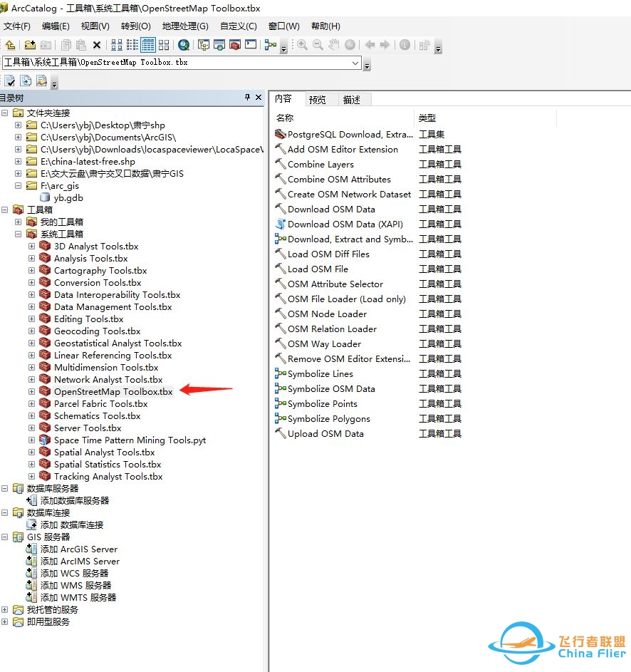631x672 pixels.
Task: Collapse the 系统工具箱 node
Action: (18, 234)
